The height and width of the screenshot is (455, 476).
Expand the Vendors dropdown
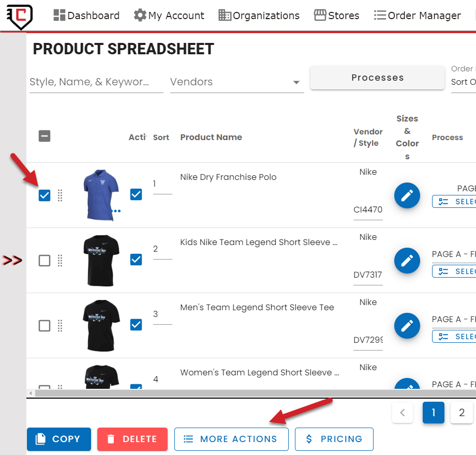(x=237, y=82)
